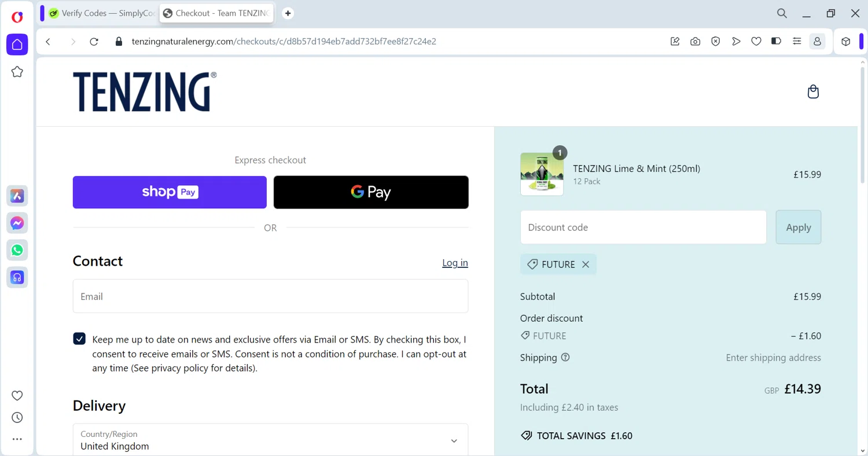Viewport: 868px width, 456px height.
Task: Click the TENZING logo
Action: pos(145,91)
